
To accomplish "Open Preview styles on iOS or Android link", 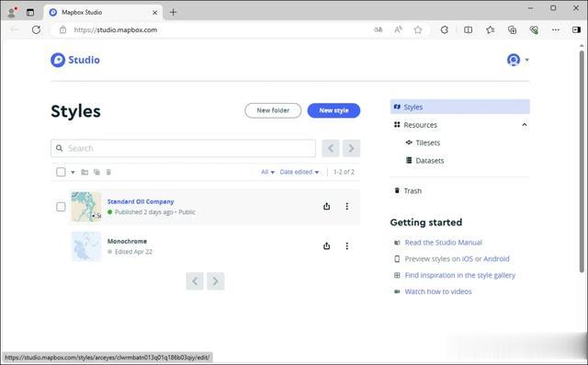I will click(458, 259).
